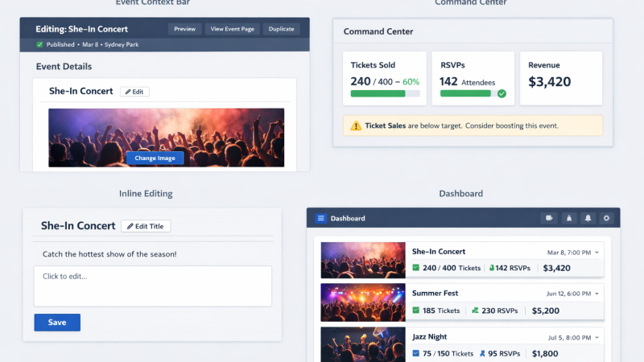
Task: Open the Dashboard hamburger menu icon
Action: point(320,218)
